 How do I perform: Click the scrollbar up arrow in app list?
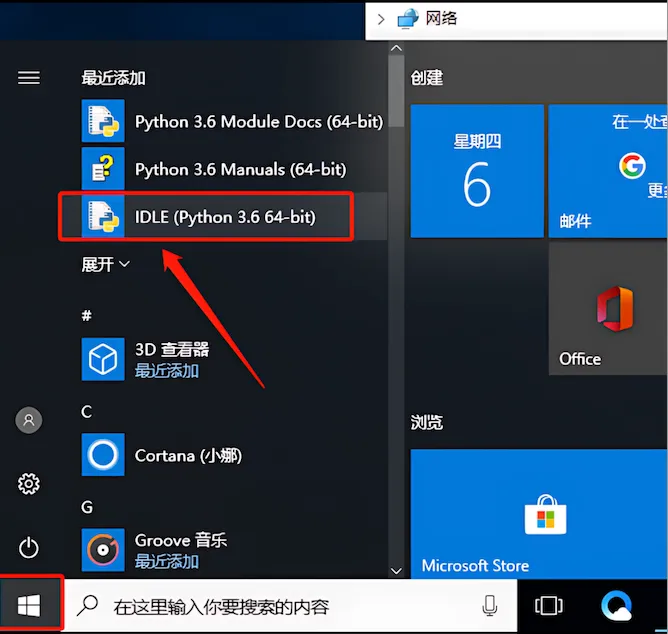[x=396, y=48]
